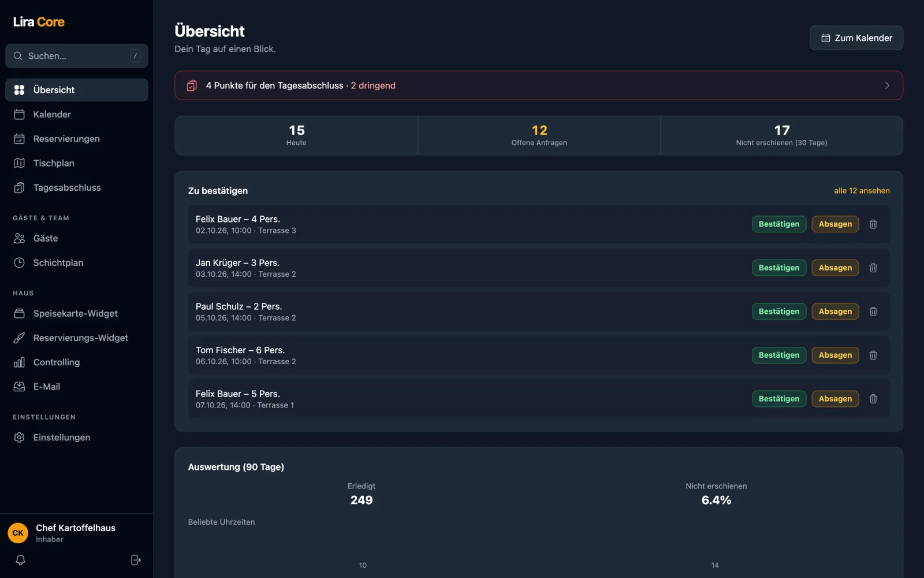The image size is (924, 578).
Task: Confirm Tom Fischer 6 Pers. reservation
Action: [779, 355]
